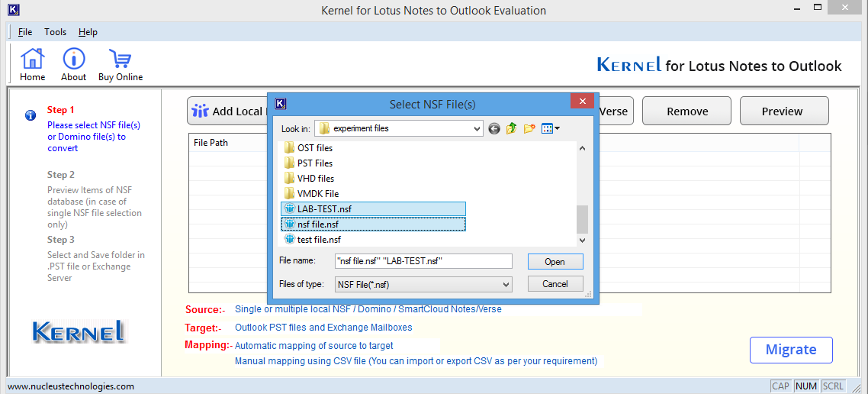The width and height of the screenshot is (868, 394).
Task: Select the VMDK File folder
Action: 311,194
